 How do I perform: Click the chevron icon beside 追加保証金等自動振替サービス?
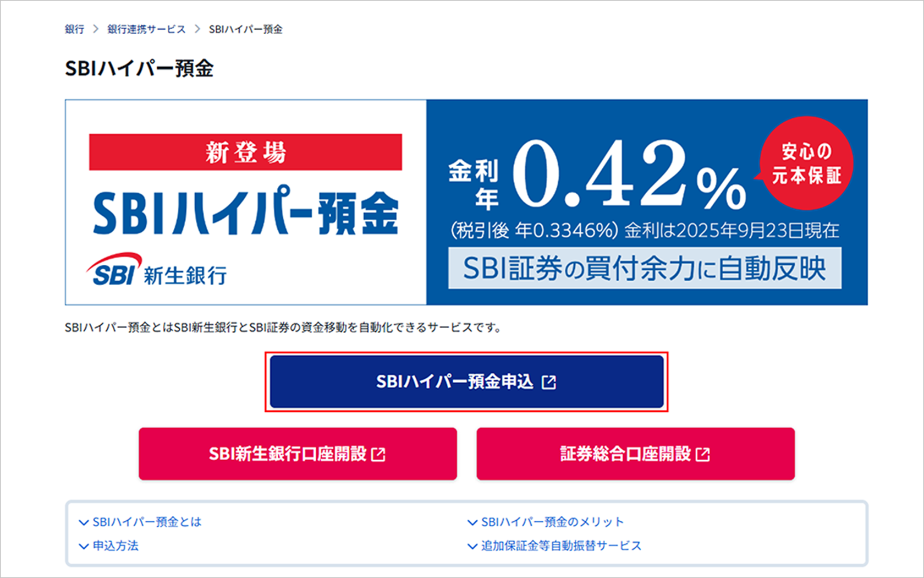pyautogui.click(x=472, y=547)
